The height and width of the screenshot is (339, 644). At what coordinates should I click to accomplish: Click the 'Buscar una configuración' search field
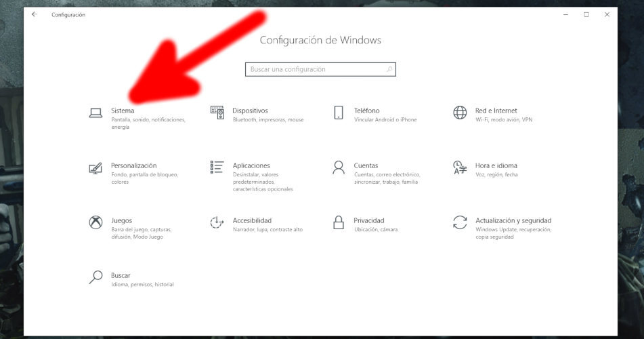[320, 69]
